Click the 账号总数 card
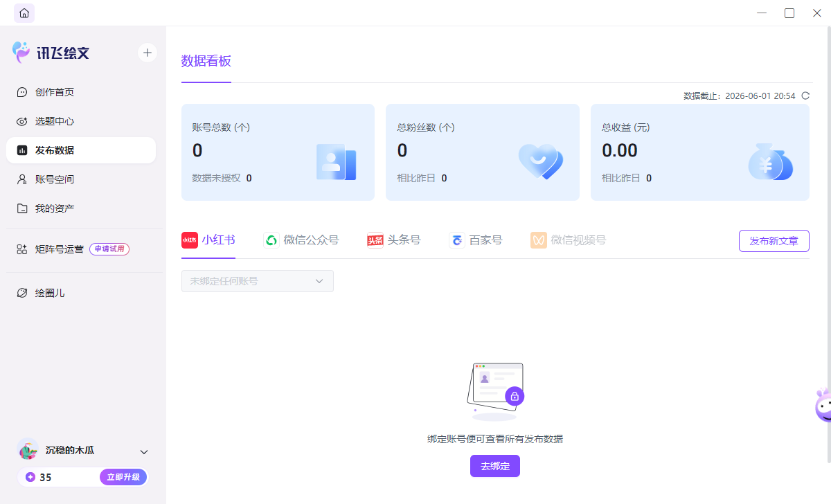The image size is (831, 504). point(278,152)
